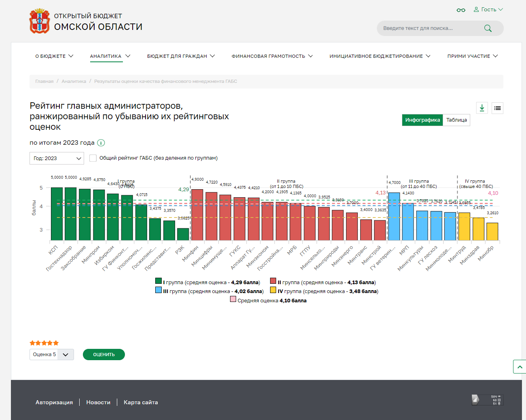
Task: Click the scroll-to-top arrow button
Action: click(x=520, y=367)
